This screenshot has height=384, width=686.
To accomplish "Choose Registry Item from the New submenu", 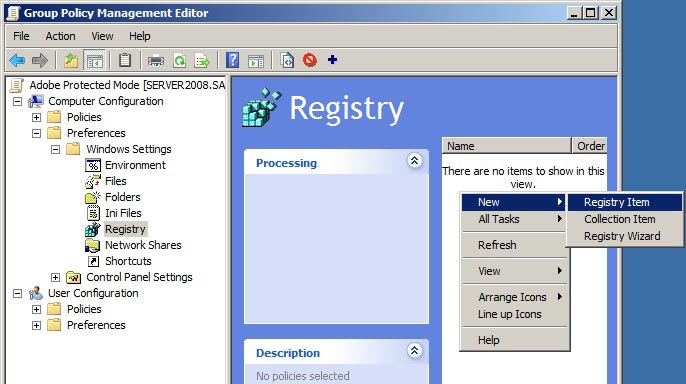I will pyautogui.click(x=625, y=202).
